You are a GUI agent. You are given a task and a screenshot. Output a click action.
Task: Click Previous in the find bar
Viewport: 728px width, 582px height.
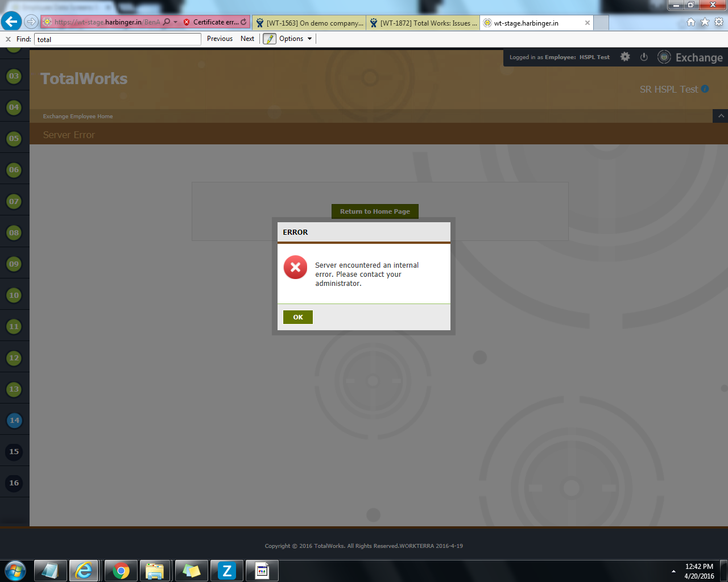tap(220, 39)
